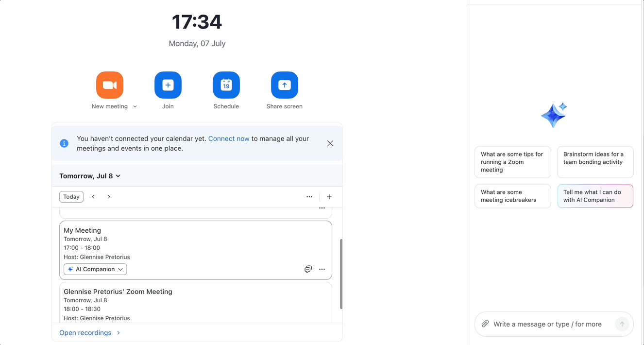644x345 pixels.
Task: Go to the previous day arrow
Action: [x=93, y=197]
